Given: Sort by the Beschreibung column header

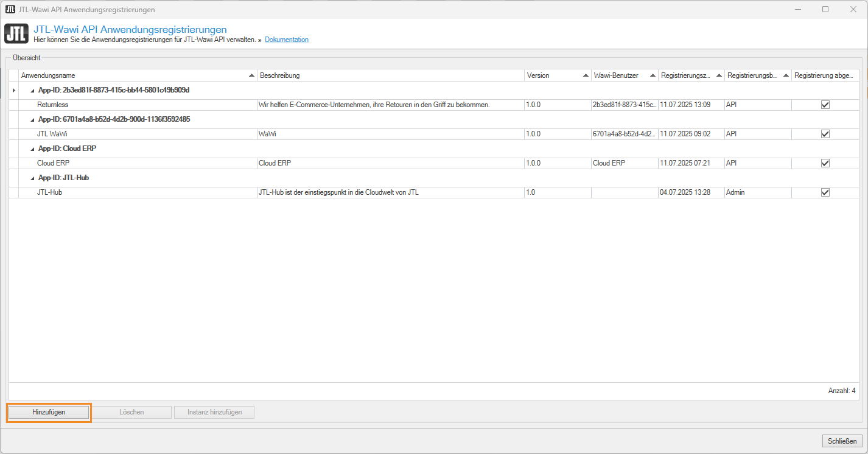Looking at the screenshot, I should point(390,75).
